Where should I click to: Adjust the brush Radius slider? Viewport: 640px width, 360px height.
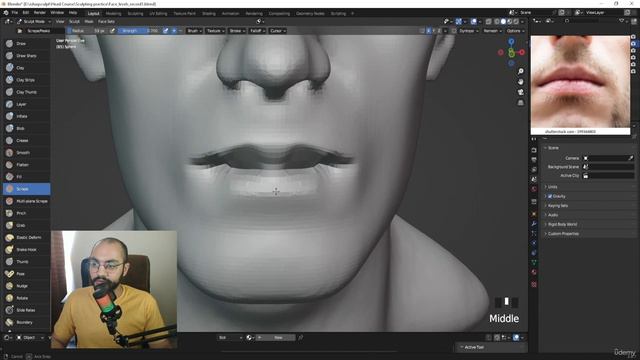coord(87,31)
